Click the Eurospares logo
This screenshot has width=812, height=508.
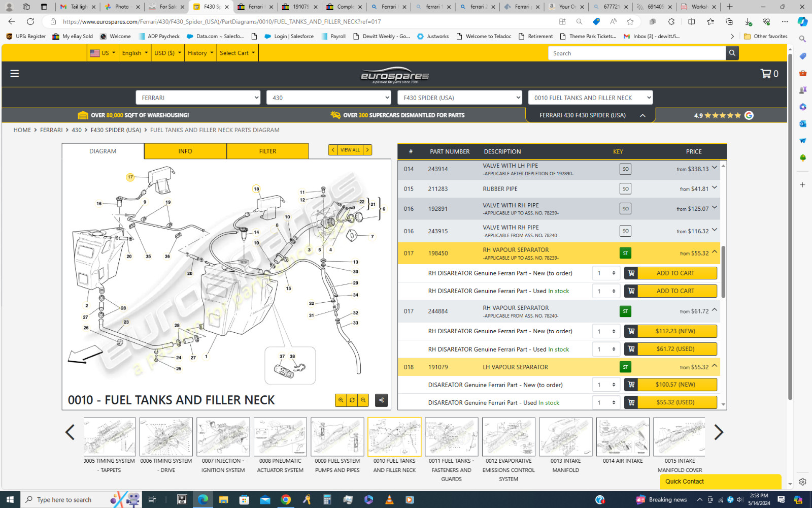395,75
